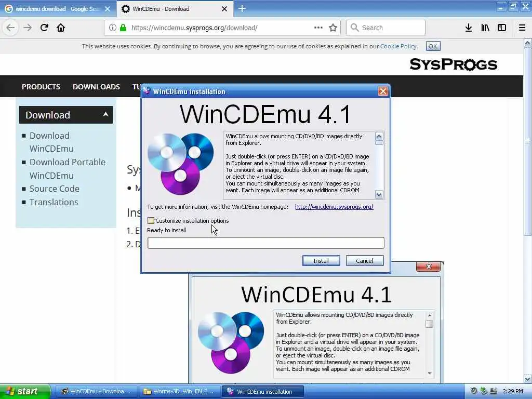Bookmark this page with the star
The height and width of the screenshot is (399, 532).
tap(333, 28)
